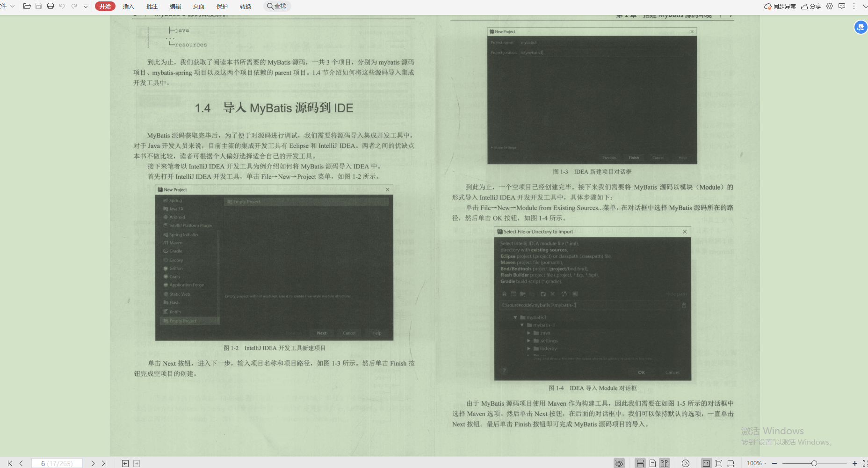Viewport: 868px width, 468px height.
Task: Click the blue floating convert-to-Word button
Action: coord(861,27)
